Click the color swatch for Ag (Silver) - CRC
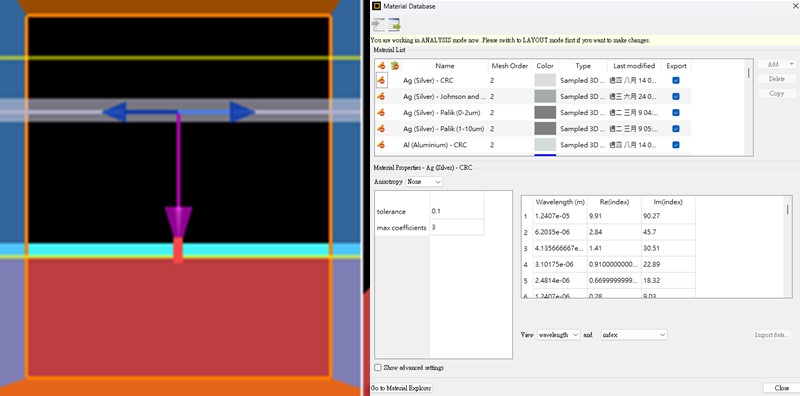800x396 pixels. [x=545, y=80]
